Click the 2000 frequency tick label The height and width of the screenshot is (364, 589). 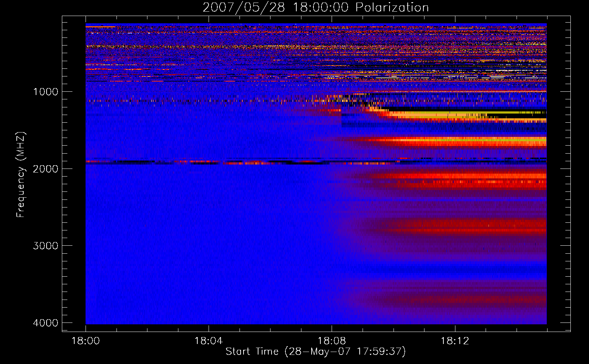(x=46, y=169)
